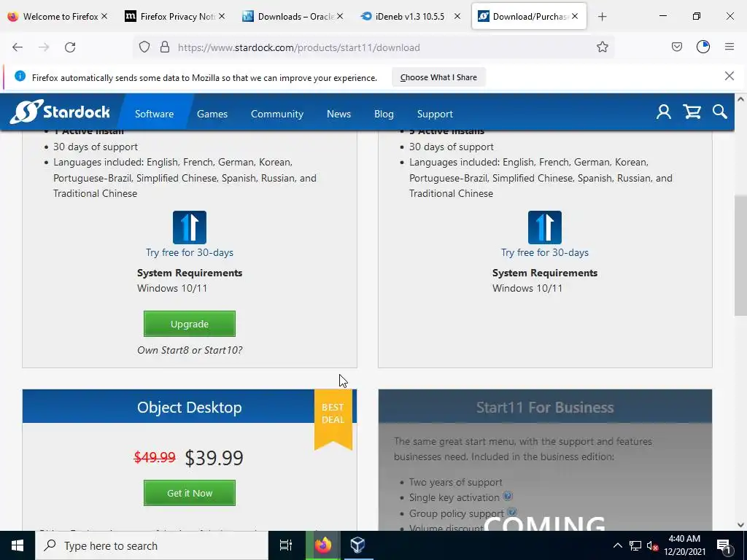Dismiss the Firefox data notification bar

[x=729, y=76]
